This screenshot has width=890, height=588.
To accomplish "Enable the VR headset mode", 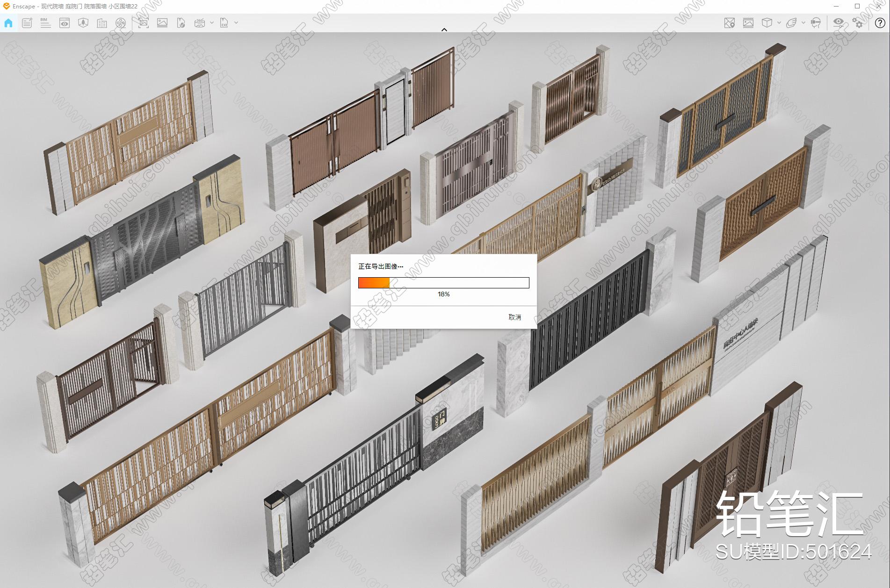I will (x=816, y=22).
